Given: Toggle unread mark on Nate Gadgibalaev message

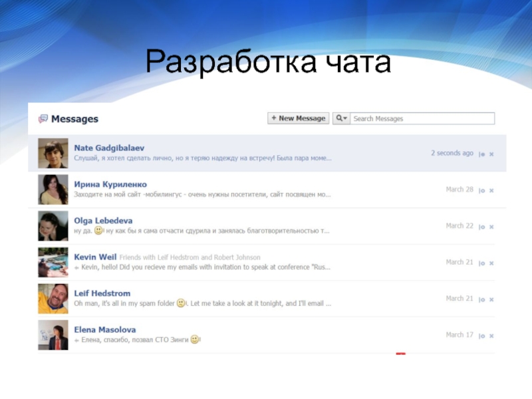Looking at the screenshot, I should (482, 154).
